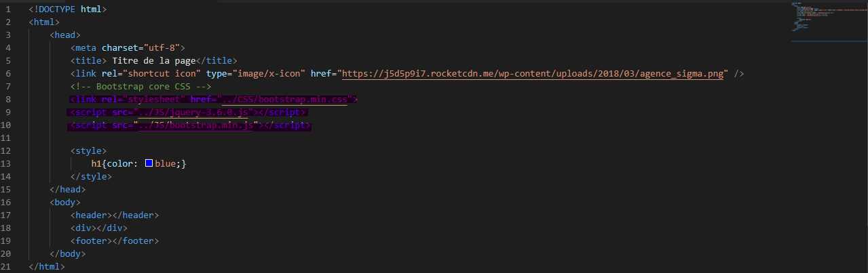
Task: Follow the ../JS/bootstrap.min.js path link
Action: 195,125
